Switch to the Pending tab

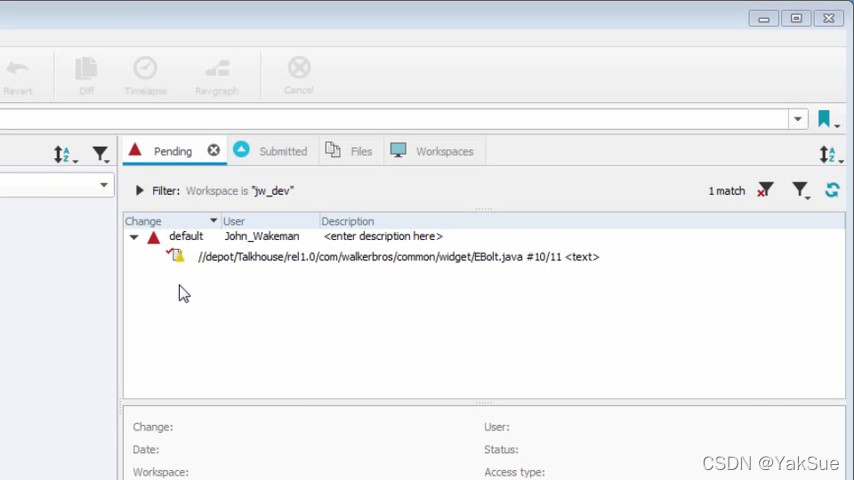point(173,151)
